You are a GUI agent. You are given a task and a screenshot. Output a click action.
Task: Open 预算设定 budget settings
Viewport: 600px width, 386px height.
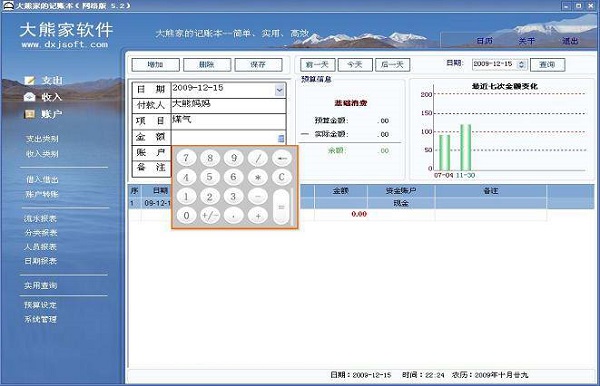point(41,305)
